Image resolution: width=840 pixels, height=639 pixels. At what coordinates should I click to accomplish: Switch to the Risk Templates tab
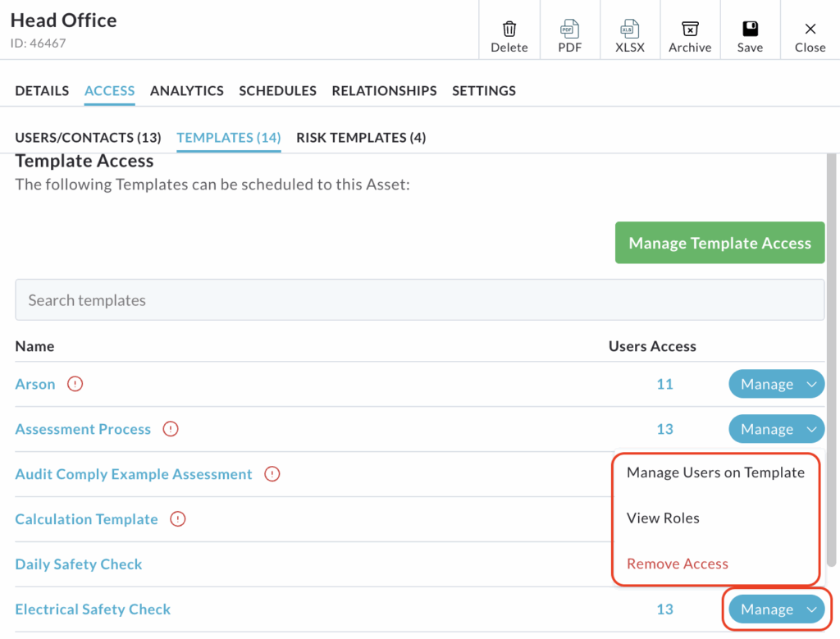[x=361, y=138]
